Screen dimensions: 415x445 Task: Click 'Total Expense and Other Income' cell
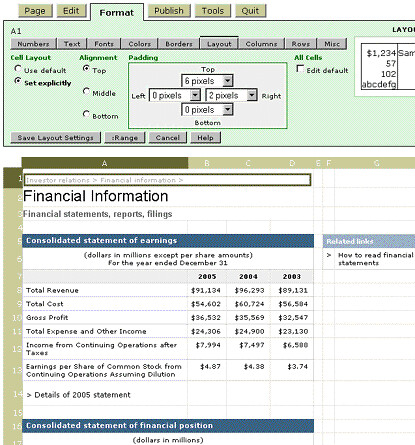pyautogui.click(x=105, y=331)
